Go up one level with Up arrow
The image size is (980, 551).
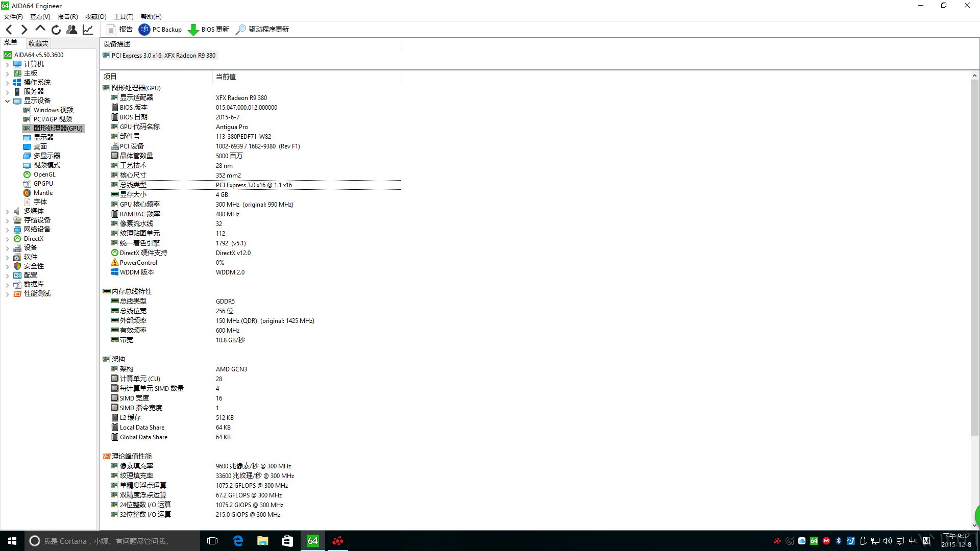click(40, 29)
